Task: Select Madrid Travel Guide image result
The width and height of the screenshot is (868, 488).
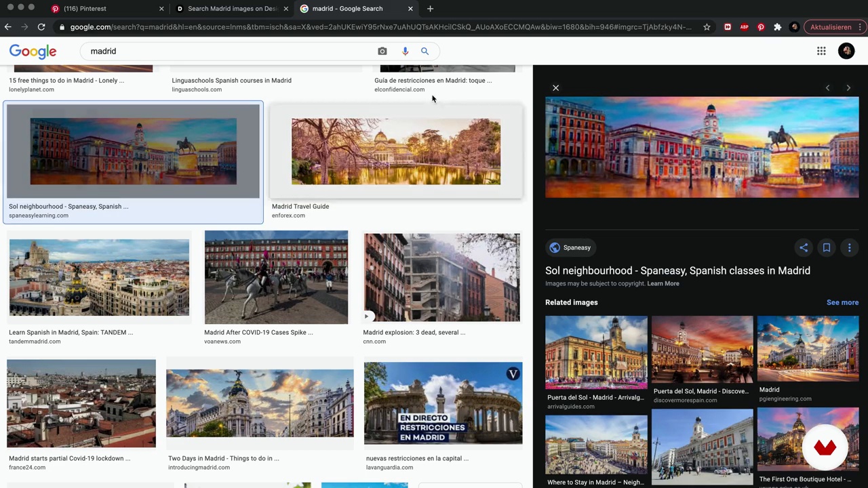Action: 396,151
